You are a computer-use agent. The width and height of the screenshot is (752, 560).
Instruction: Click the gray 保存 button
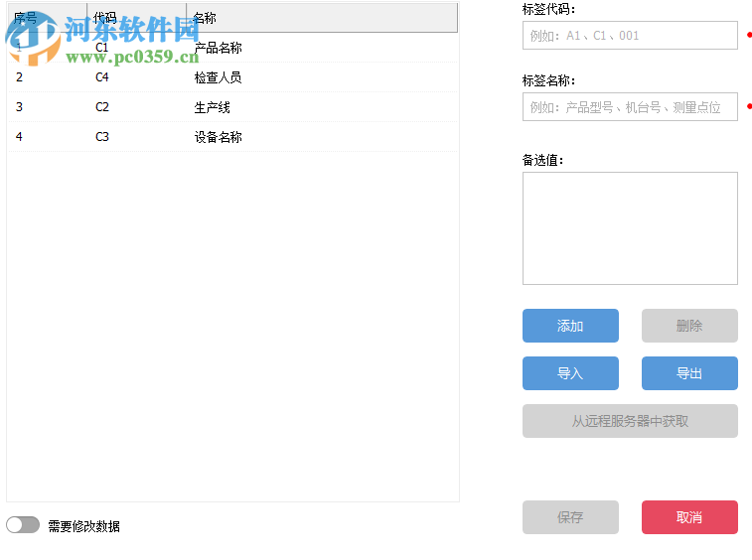point(570,517)
